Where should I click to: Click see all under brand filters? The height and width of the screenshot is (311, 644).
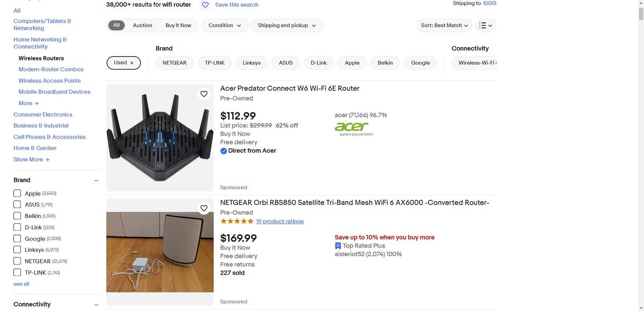click(21, 283)
